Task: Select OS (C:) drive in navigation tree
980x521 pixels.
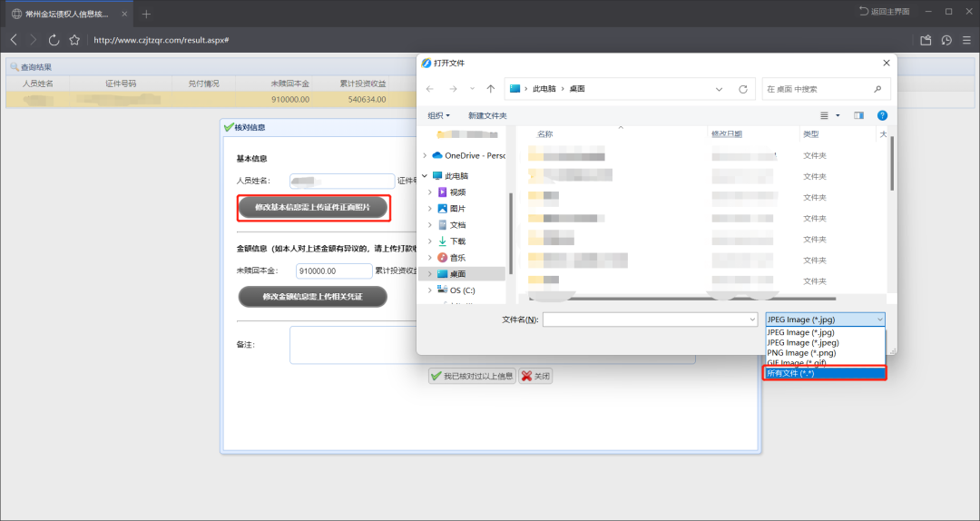Action: pyautogui.click(x=463, y=290)
